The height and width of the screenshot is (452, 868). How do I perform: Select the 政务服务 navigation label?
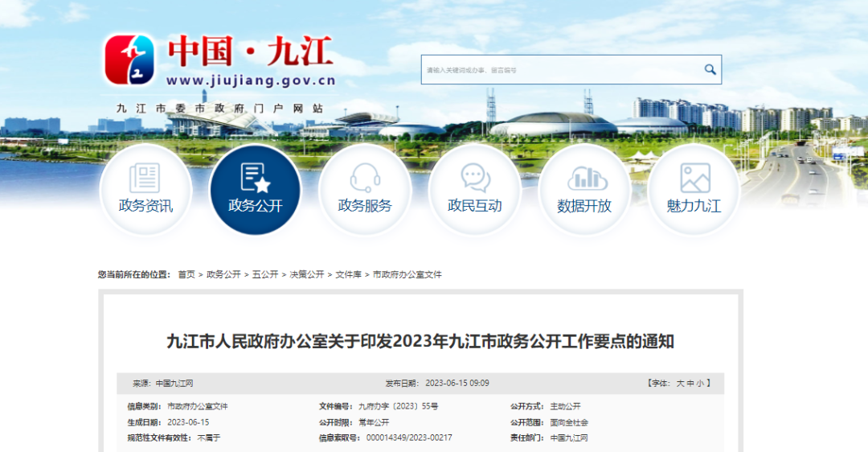tap(365, 206)
